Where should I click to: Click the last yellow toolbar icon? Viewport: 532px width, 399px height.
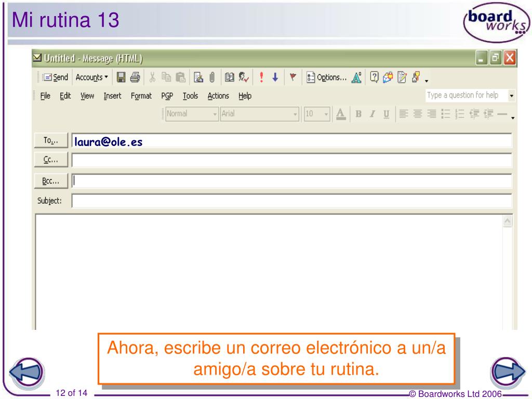[416, 77]
